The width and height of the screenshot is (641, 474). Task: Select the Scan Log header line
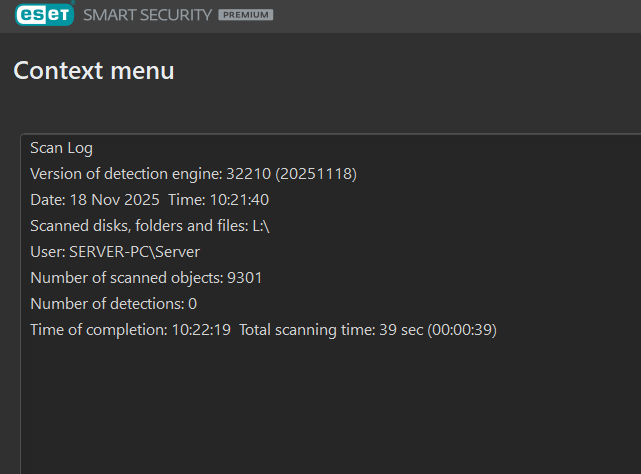(61, 148)
